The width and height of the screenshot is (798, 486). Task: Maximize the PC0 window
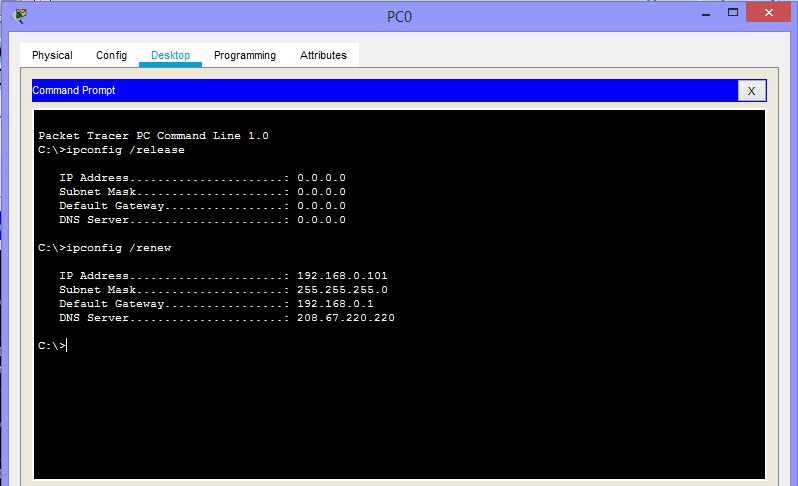(733, 13)
